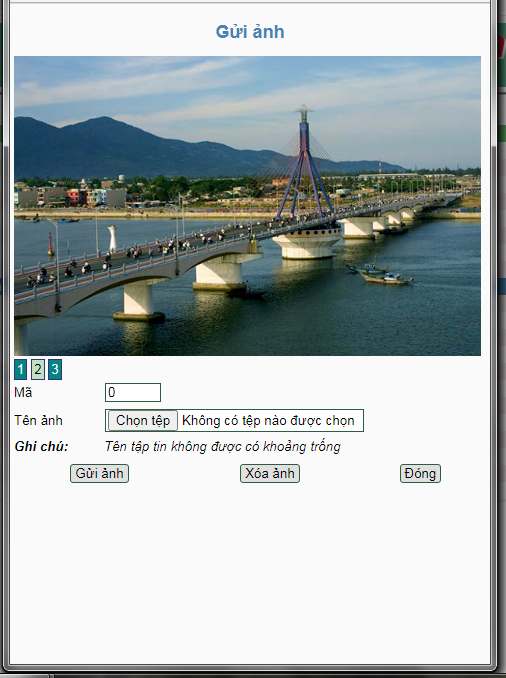
Task: Click the note about file name spaces
Action: [x=223, y=446]
